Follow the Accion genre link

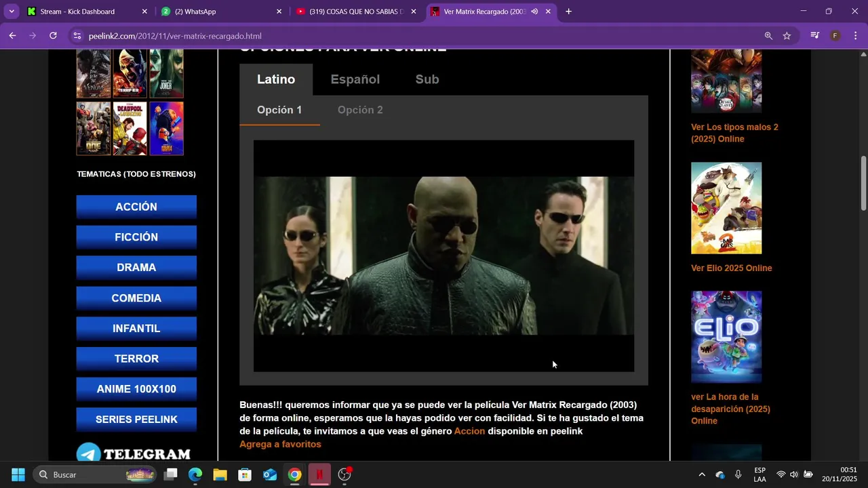point(469,431)
